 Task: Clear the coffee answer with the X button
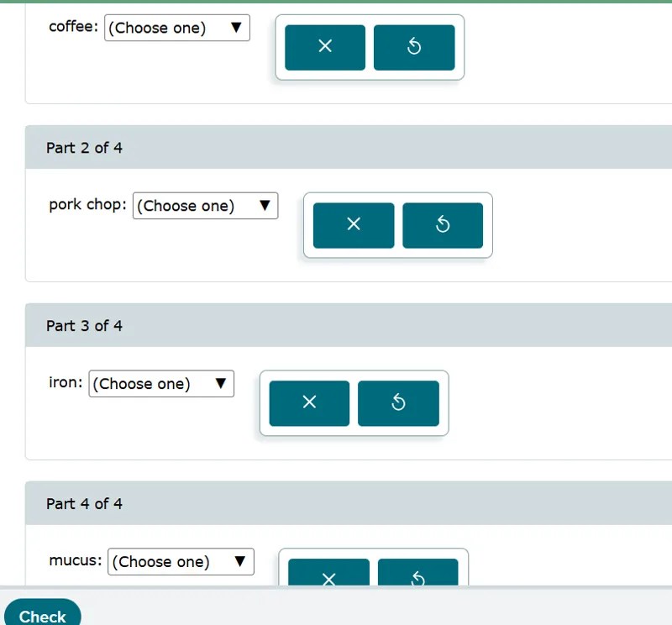tap(325, 47)
